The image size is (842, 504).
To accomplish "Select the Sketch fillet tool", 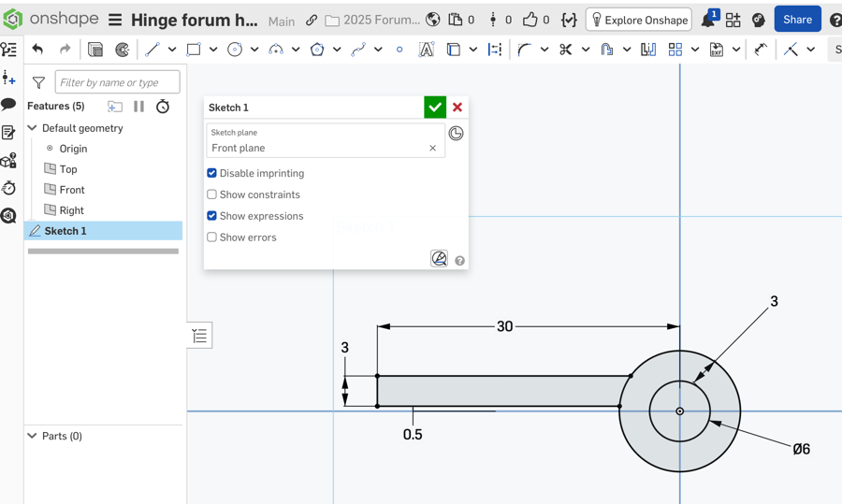I will coord(524,50).
